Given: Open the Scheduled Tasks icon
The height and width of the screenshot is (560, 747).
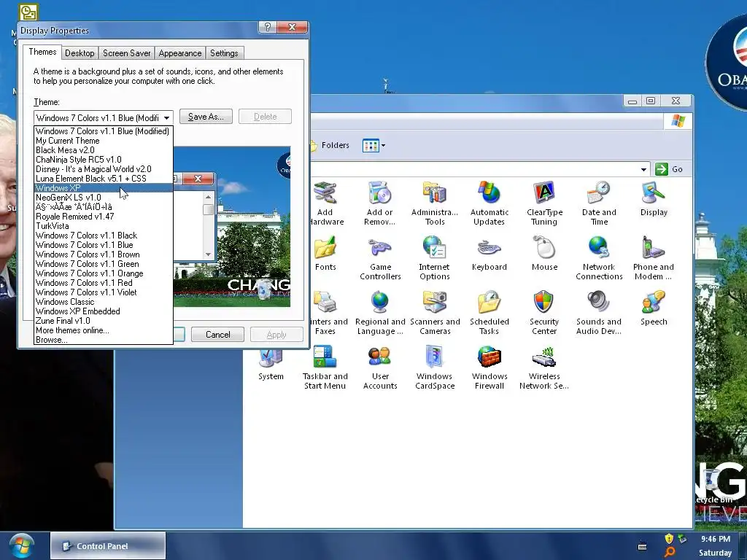Looking at the screenshot, I should [489, 313].
